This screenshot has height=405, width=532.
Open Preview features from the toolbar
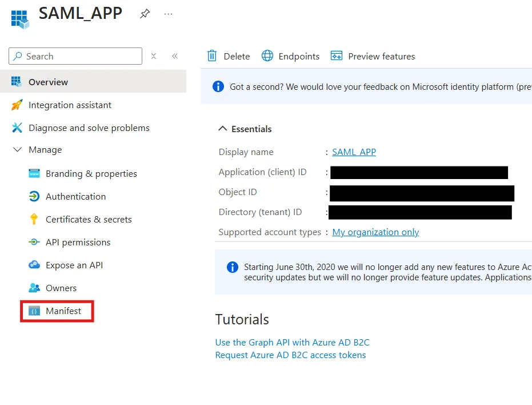pyautogui.click(x=373, y=56)
